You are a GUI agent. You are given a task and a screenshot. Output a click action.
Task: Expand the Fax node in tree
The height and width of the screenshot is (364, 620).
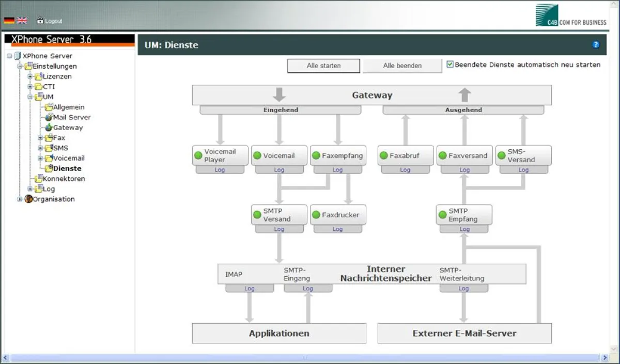click(40, 138)
